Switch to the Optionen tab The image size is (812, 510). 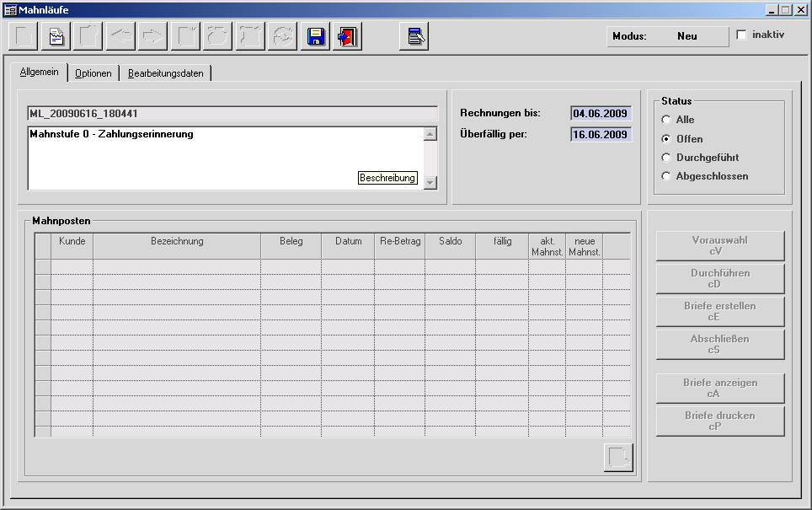(93, 73)
